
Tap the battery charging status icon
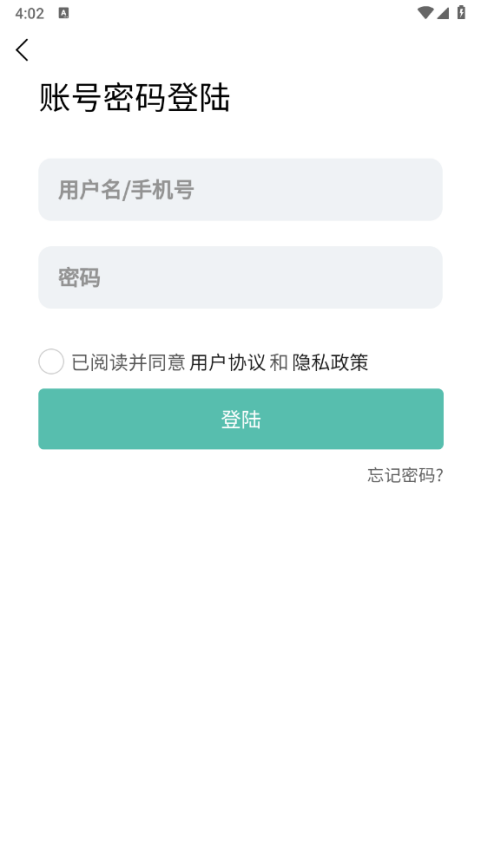tap(461, 13)
